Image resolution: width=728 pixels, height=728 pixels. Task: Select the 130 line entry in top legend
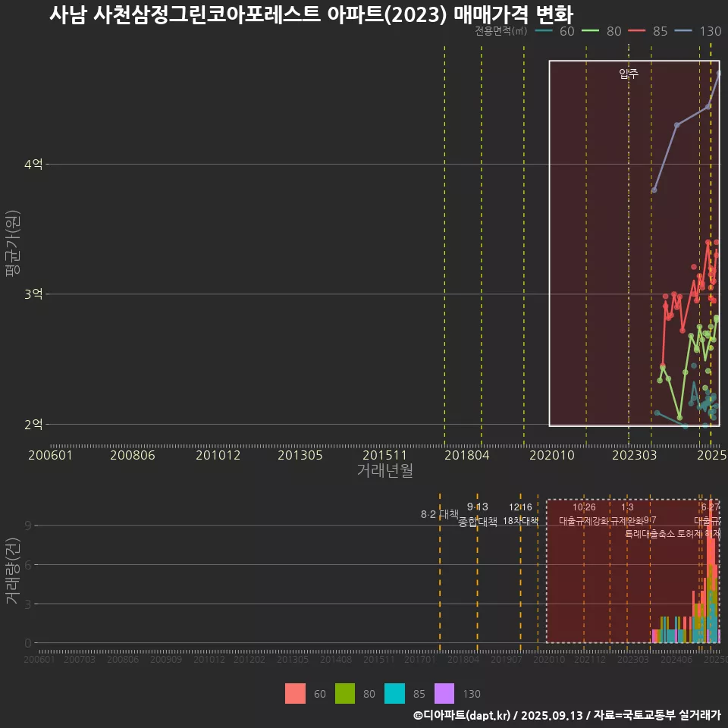tap(698, 31)
